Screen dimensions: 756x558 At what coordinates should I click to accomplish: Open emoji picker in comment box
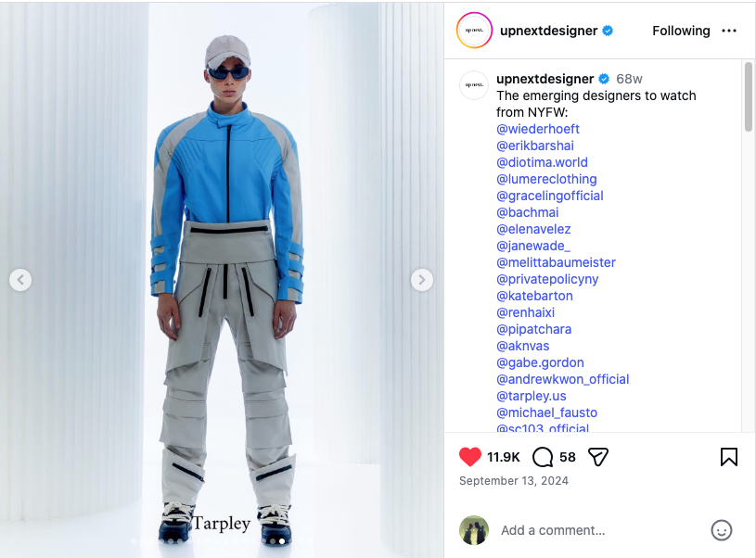[722, 530]
